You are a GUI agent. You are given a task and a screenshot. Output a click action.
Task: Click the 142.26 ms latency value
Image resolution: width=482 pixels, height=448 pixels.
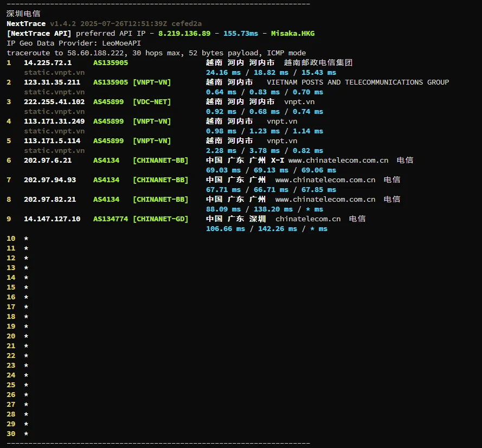(x=278, y=229)
